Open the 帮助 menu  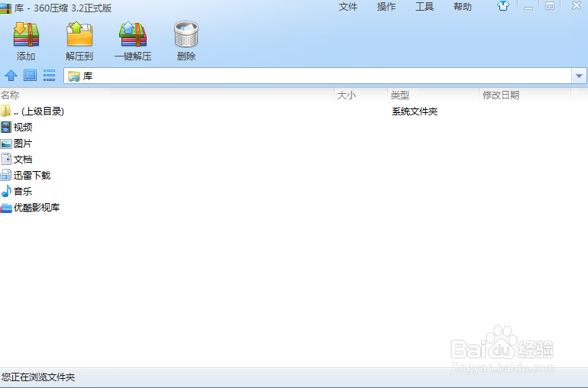[x=462, y=7]
